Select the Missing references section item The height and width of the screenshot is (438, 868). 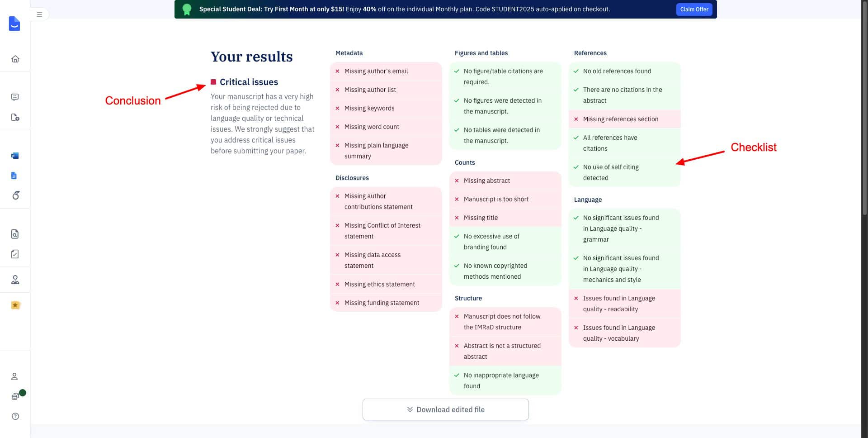620,119
